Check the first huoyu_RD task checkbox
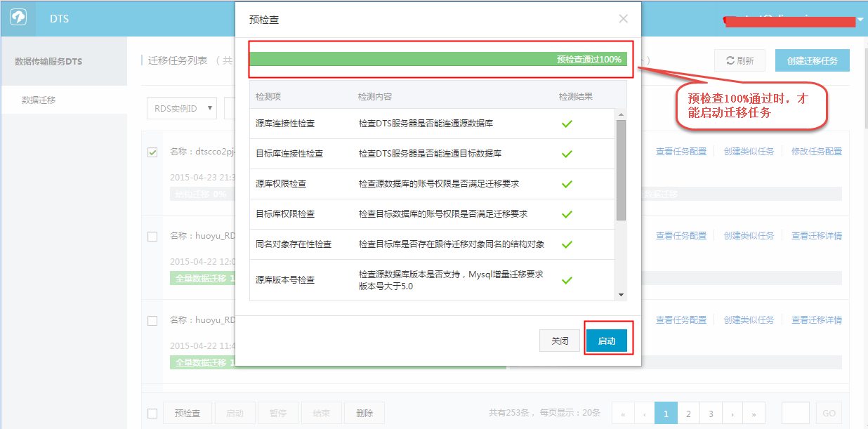 pyautogui.click(x=152, y=237)
